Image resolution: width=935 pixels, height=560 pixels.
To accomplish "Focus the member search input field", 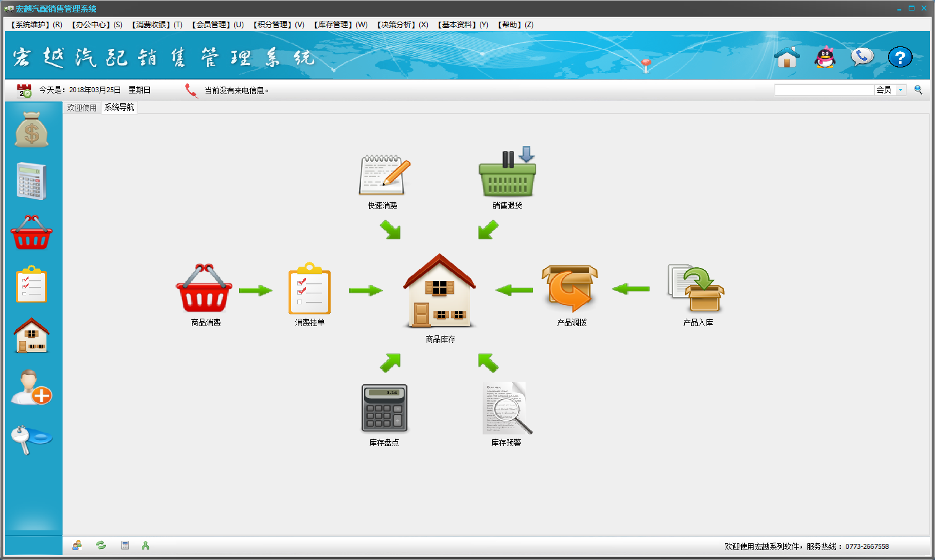I will click(824, 90).
